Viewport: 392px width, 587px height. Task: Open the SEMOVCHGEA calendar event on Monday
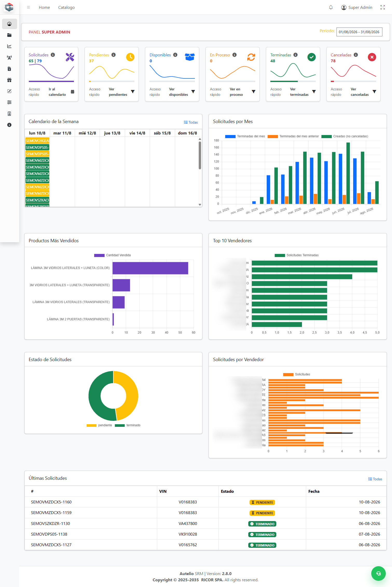point(37,141)
